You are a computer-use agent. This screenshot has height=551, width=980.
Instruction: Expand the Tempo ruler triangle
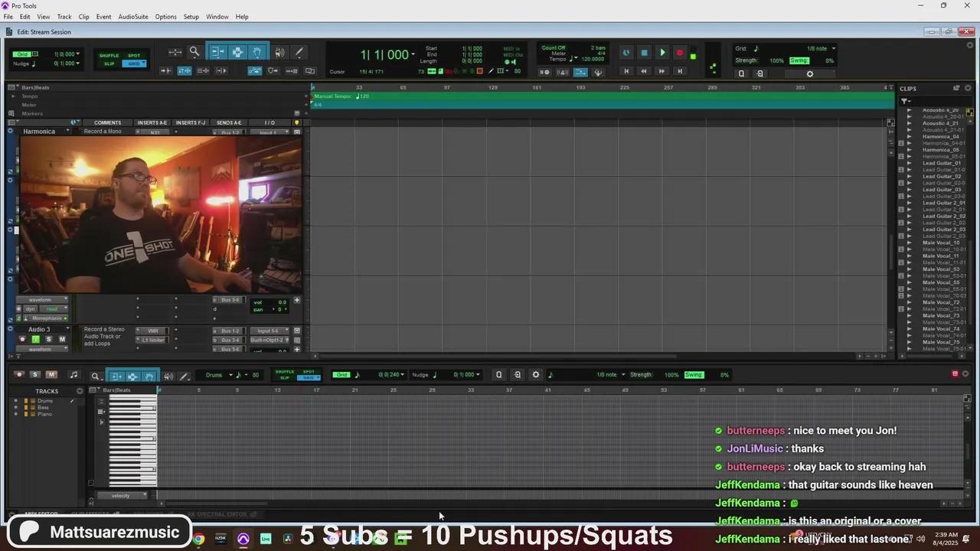click(x=13, y=96)
